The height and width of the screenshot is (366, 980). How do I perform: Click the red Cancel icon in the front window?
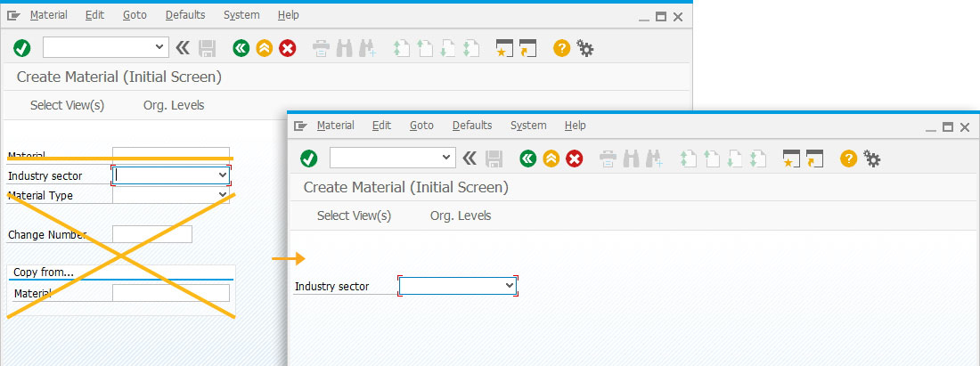(575, 159)
